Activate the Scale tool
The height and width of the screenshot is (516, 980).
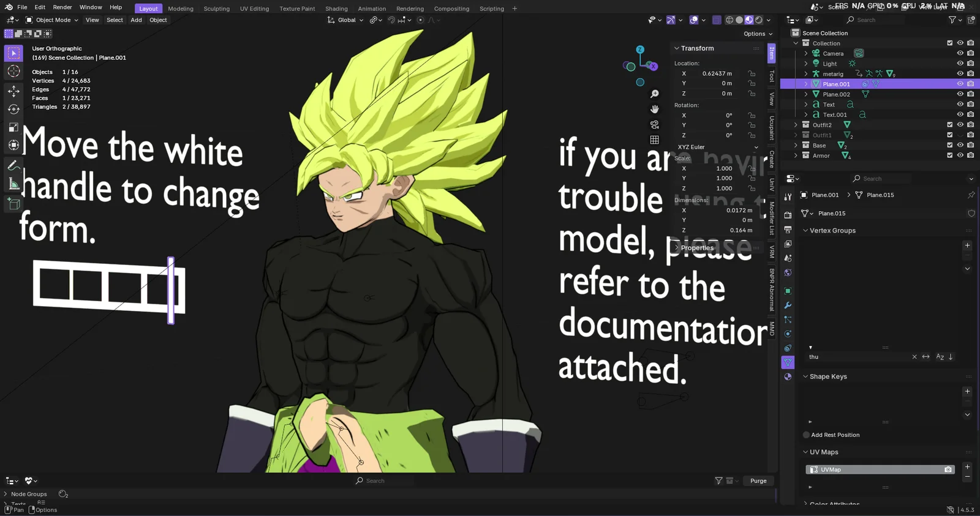13,127
